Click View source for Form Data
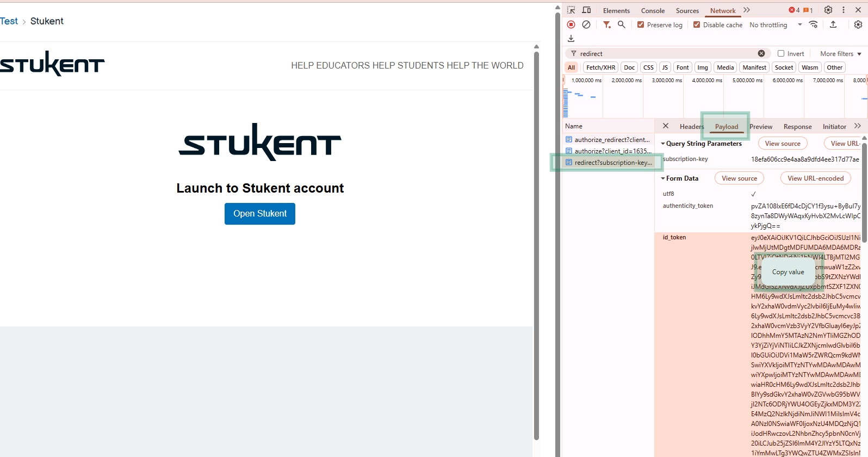Screen dimensions: 868x457 (x=739, y=178)
